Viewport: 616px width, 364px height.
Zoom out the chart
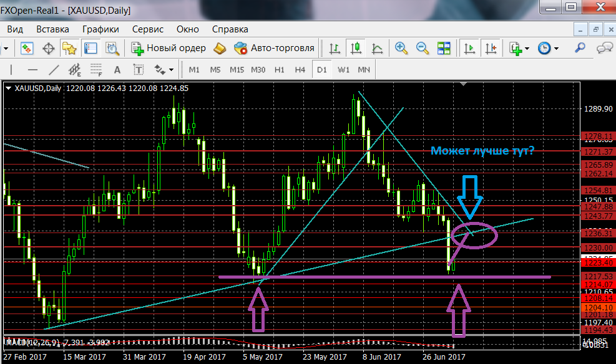tap(423, 48)
